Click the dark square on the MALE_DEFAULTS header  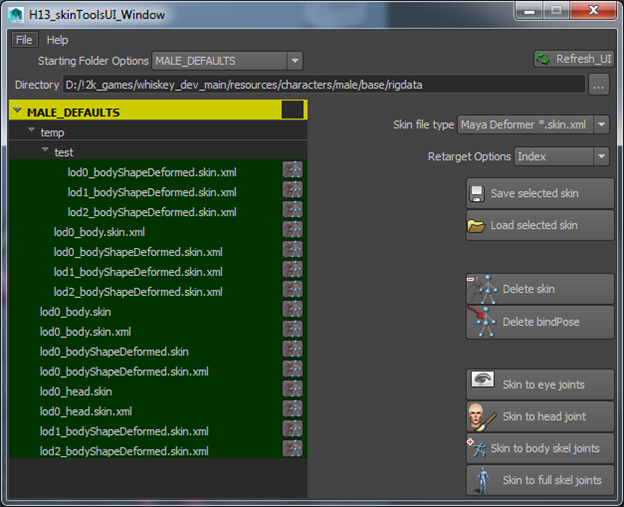pos(292,110)
